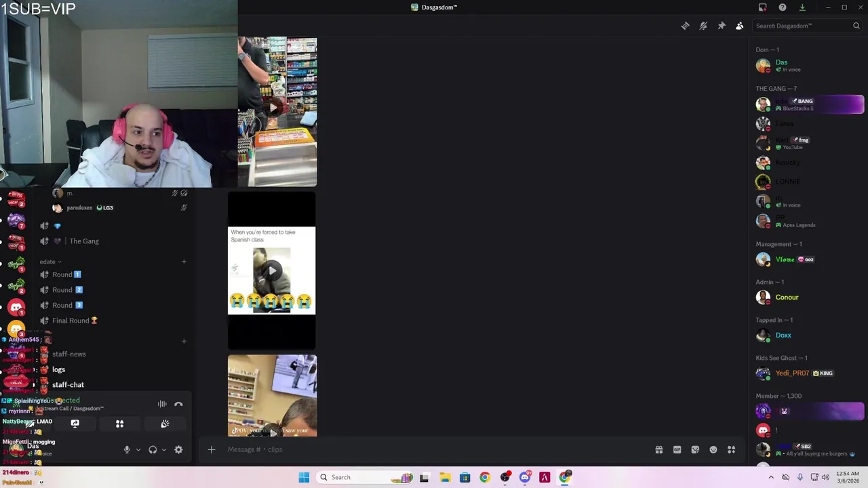Start an activity from the voice panel

tap(120, 424)
